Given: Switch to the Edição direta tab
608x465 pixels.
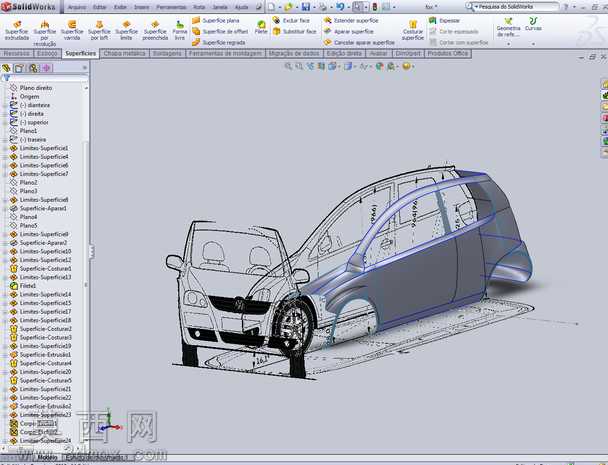Looking at the screenshot, I should (x=344, y=53).
